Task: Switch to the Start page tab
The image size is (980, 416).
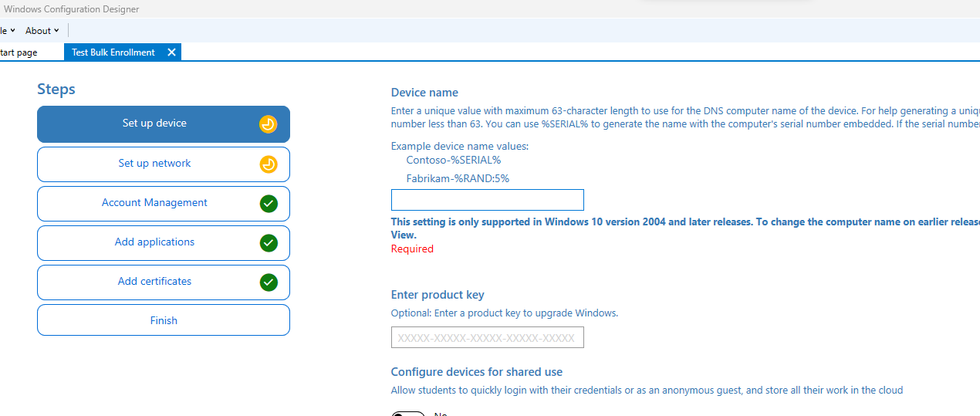Action: pyautogui.click(x=19, y=52)
